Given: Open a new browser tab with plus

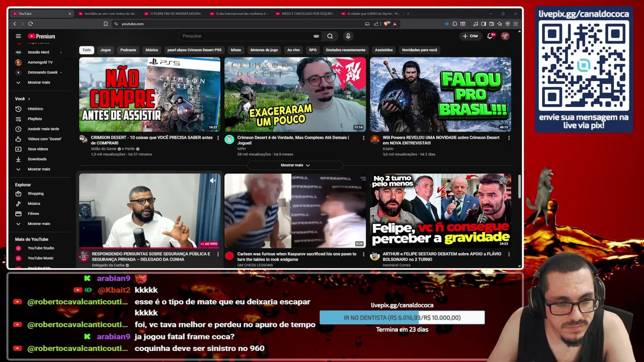Looking at the screenshot, I should click(408, 14).
